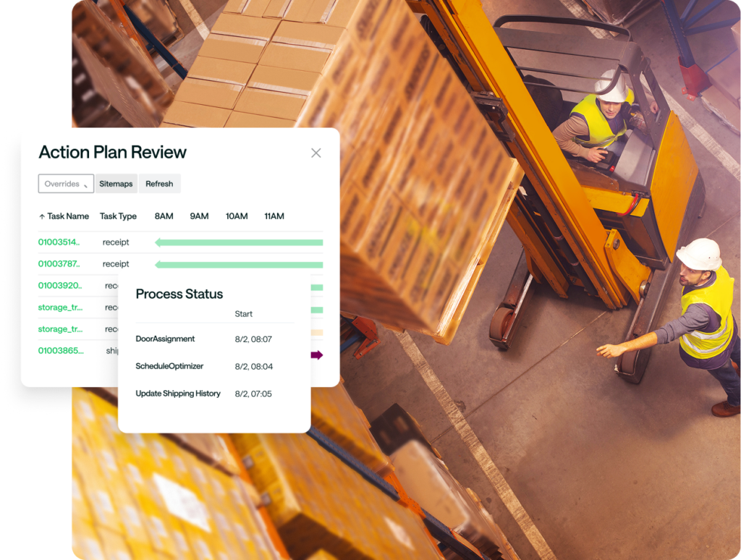The image size is (741, 560).
Task: Click the sort arrow beside Task Name
Action: tap(42, 216)
